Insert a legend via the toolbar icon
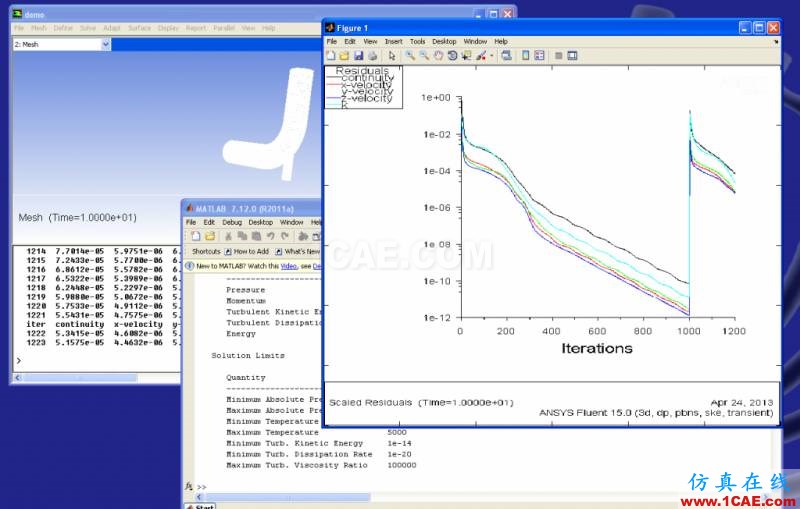 tap(539, 56)
